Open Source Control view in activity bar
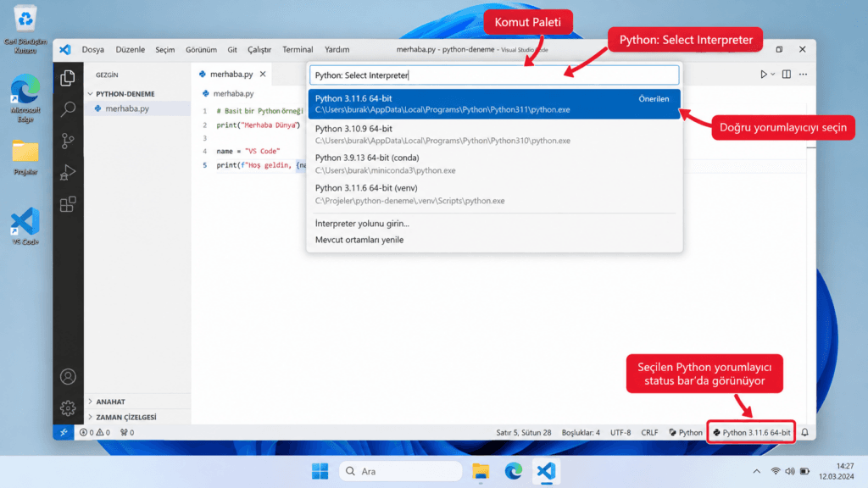Screen dimensions: 868x488 [x=68, y=141]
